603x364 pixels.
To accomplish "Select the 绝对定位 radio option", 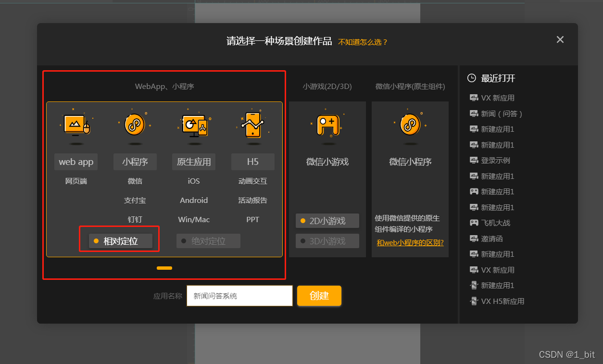I will (x=208, y=241).
